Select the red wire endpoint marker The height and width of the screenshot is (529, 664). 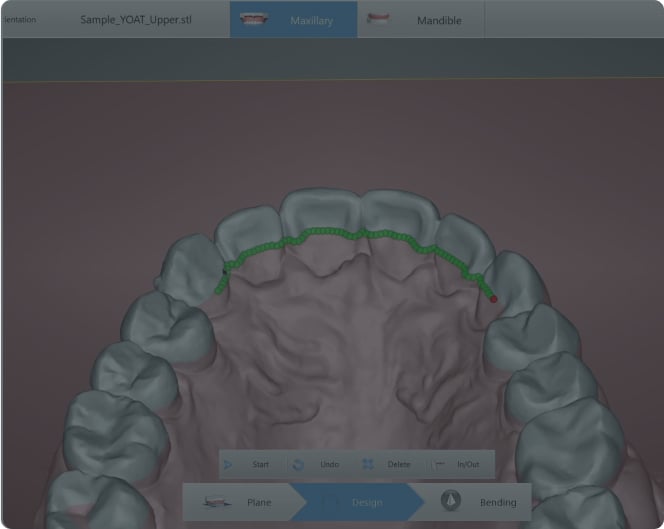coord(493,298)
